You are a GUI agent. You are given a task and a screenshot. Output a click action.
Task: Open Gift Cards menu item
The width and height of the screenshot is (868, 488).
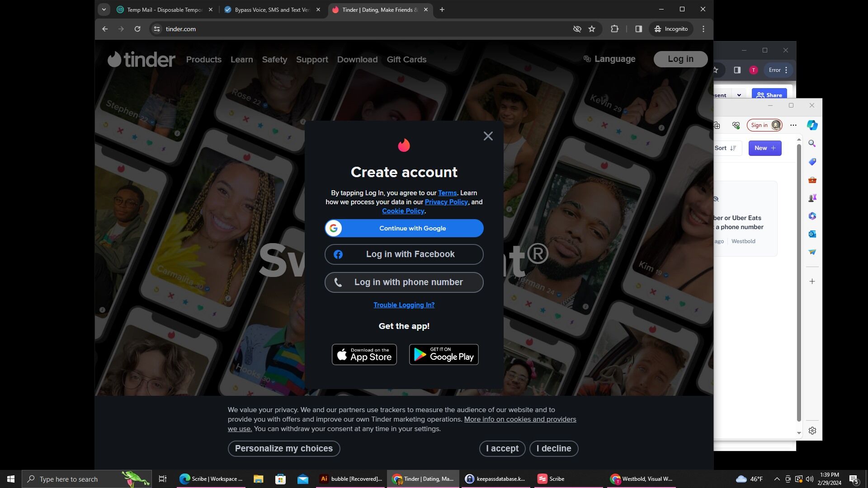(406, 60)
